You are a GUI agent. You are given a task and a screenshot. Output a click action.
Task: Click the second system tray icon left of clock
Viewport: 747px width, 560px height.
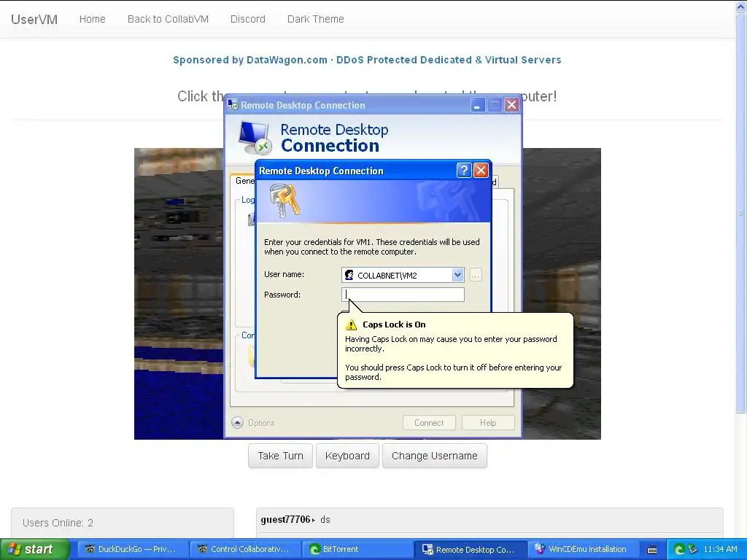692,549
